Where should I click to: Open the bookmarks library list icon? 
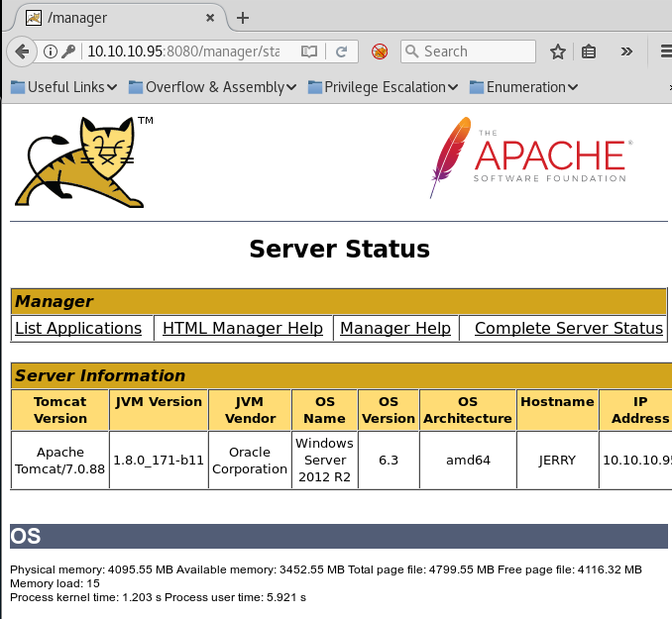coord(589,52)
